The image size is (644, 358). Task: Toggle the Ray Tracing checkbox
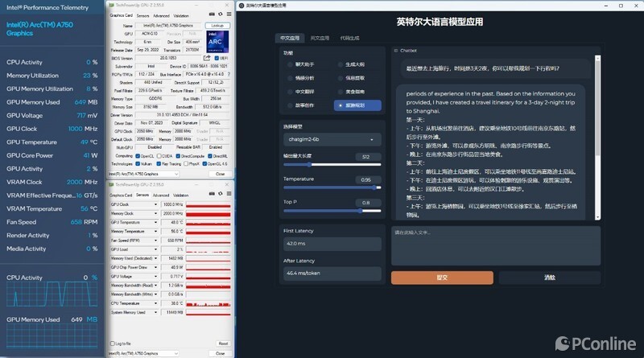pyautogui.click(x=159, y=164)
